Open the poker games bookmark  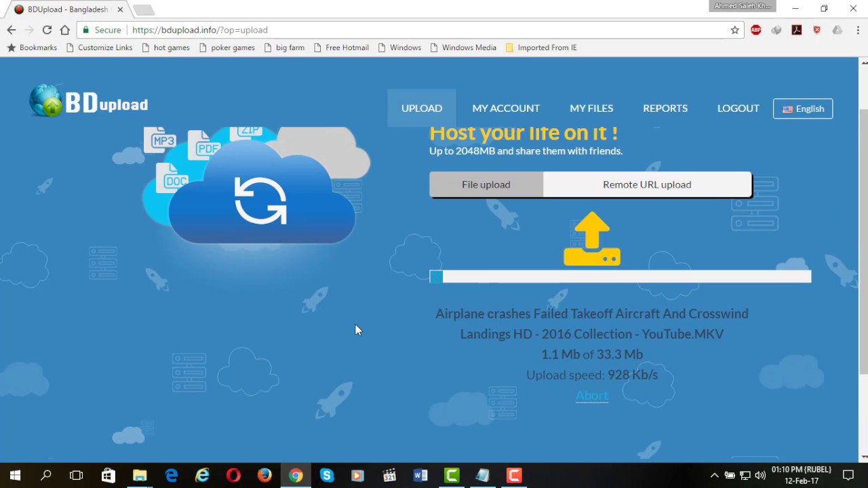[227, 47]
